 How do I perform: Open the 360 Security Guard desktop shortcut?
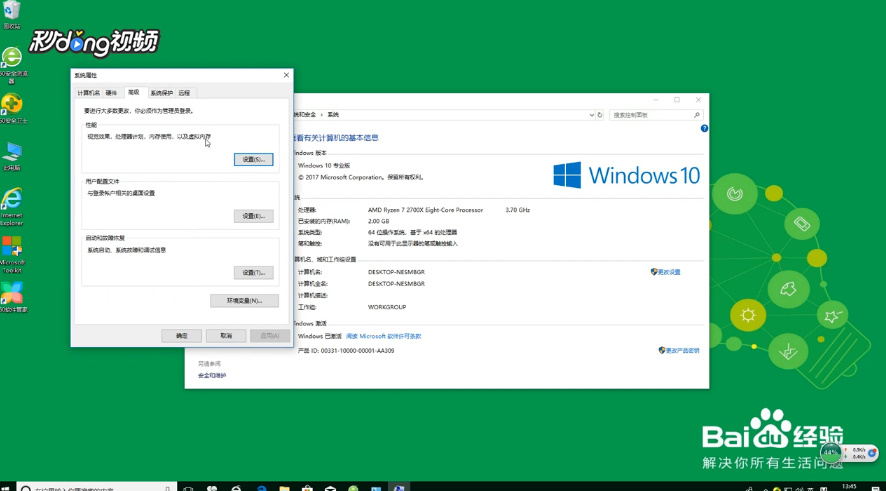pos(12,108)
